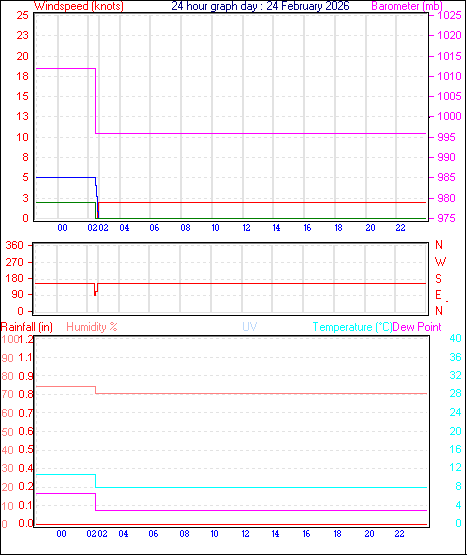
Task: Click the 'E' compass label
Action: [438, 295]
